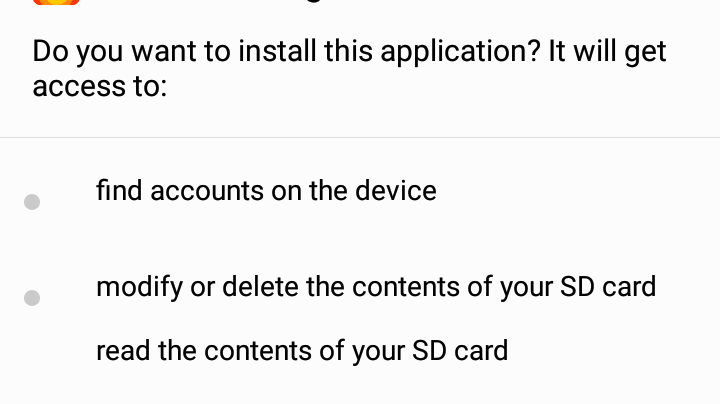Click the word read in third permission

123,351
